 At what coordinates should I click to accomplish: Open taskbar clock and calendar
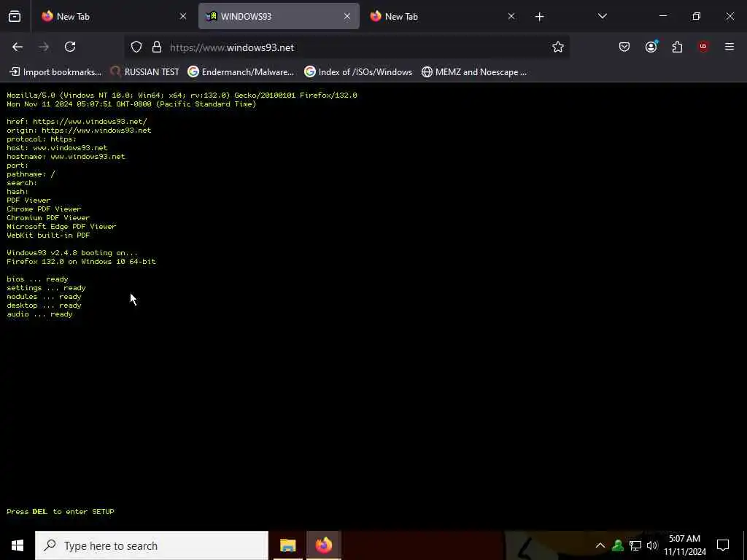pyautogui.click(x=684, y=545)
